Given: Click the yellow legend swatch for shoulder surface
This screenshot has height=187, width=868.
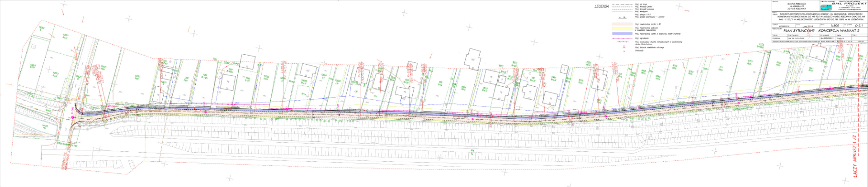Looking at the screenshot, I should tap(621, 28).
